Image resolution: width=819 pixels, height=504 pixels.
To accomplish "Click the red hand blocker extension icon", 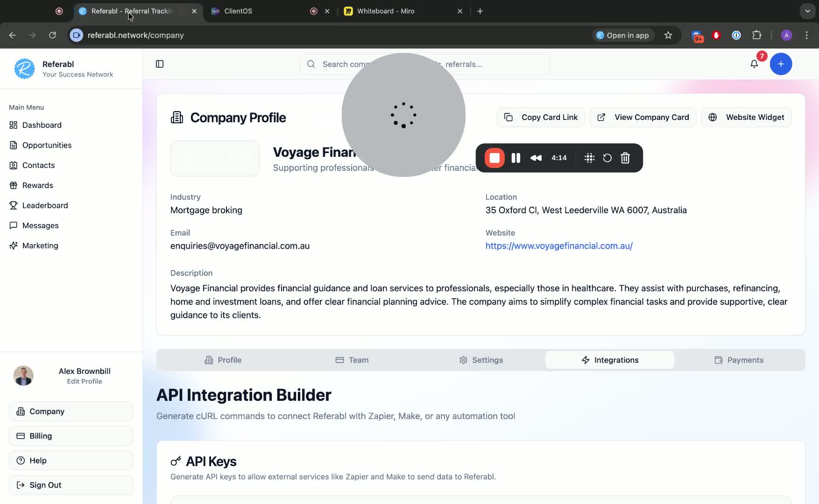I will (716, 35).
